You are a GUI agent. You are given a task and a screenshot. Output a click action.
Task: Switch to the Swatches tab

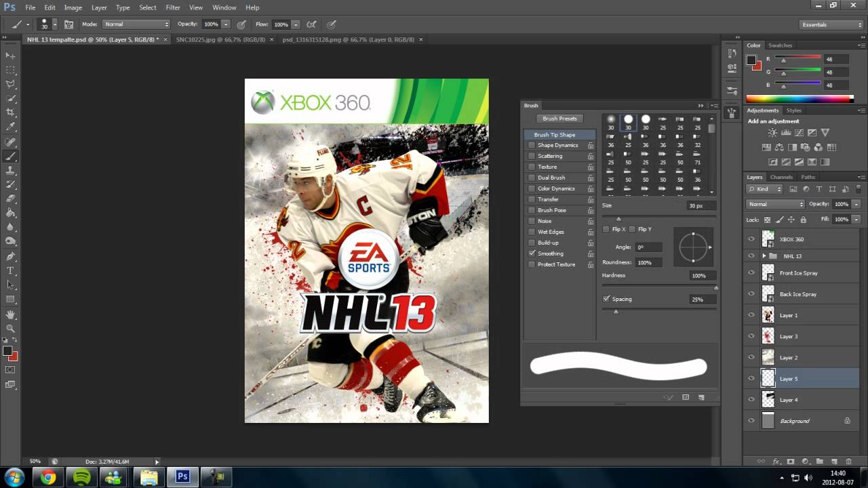(780, 45)
